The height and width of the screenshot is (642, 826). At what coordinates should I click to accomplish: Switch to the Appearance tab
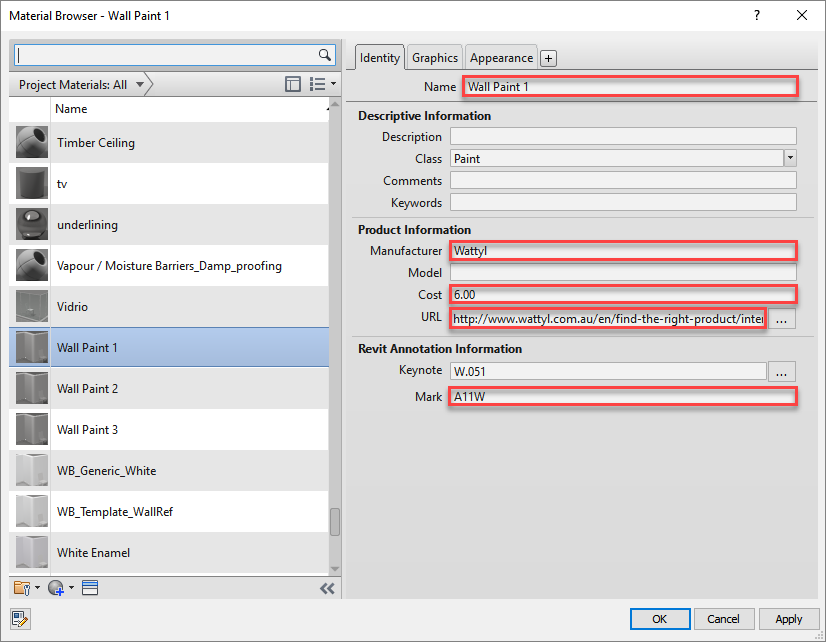point(502,58)
